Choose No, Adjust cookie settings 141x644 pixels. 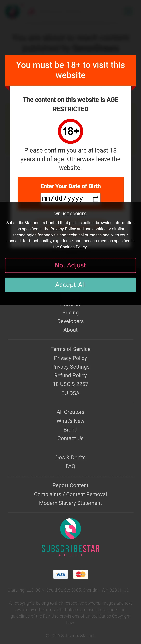click(x=70, y=265)
